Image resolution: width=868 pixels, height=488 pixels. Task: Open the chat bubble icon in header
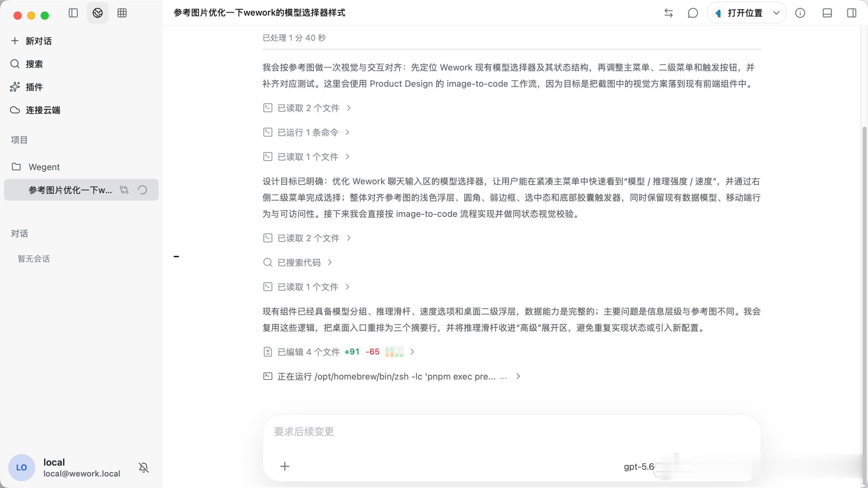coord(693,13)
